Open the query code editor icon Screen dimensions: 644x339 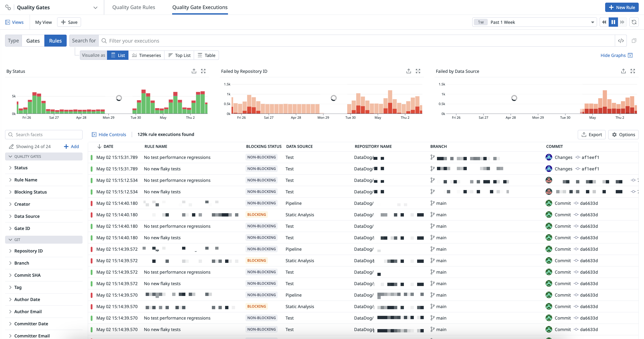(x=621, y=41)
